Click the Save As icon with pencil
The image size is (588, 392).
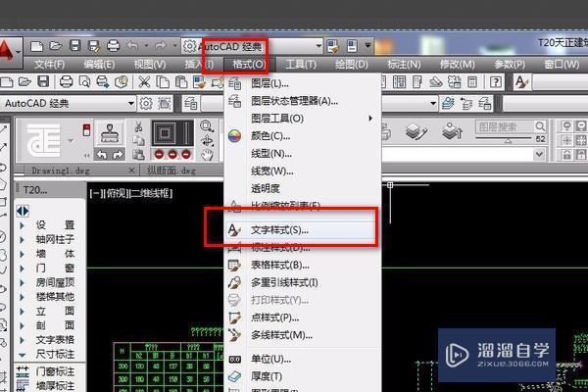coord(94,46)
